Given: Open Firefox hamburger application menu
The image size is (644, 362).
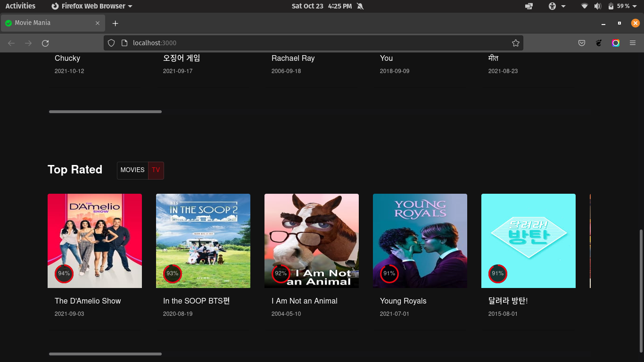Looking at the screenshot, I should pos(633,43).
